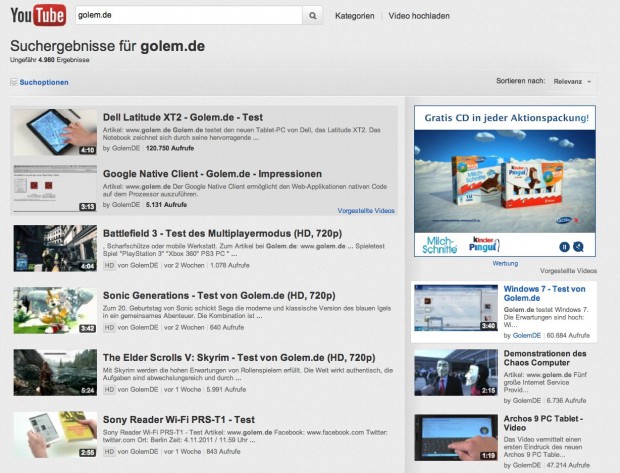Click the 'Sortieren nach:' label
The height and width of the screenshot is (473, 620).
[x=521, y=81]
